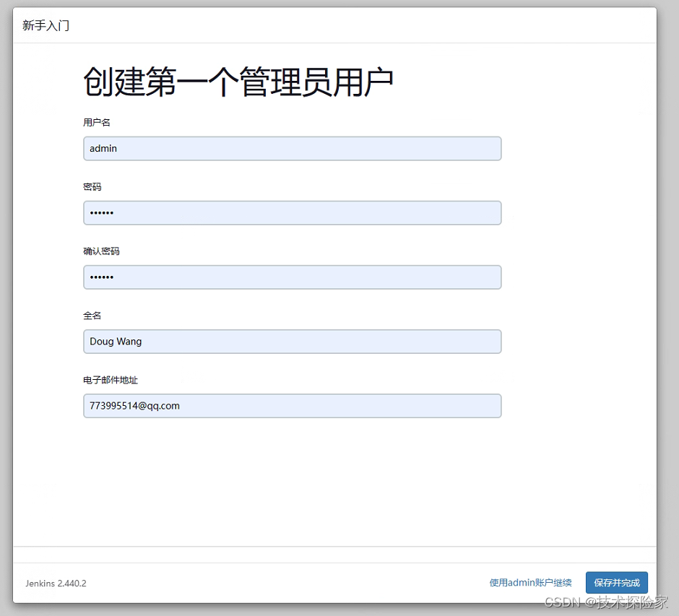Click the 用户名 label

(97, 123)
